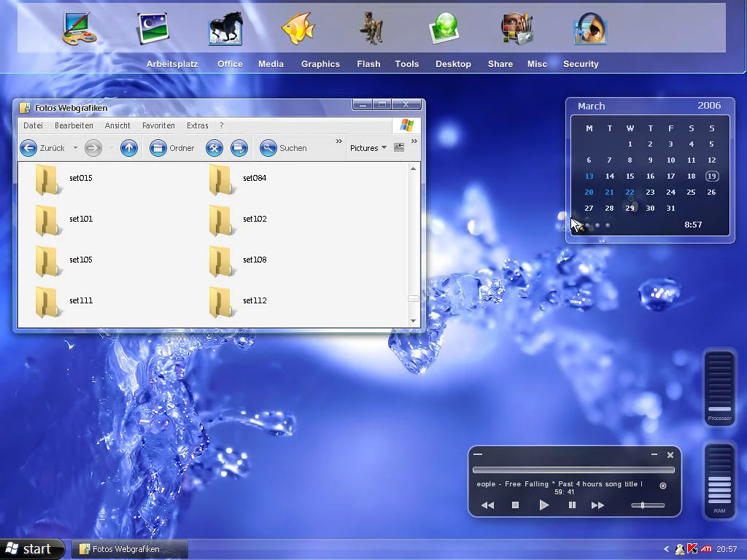Screen dimensions: 747x560
Task: Expand hidden system tray icons arrow
Action: point(666,549)
